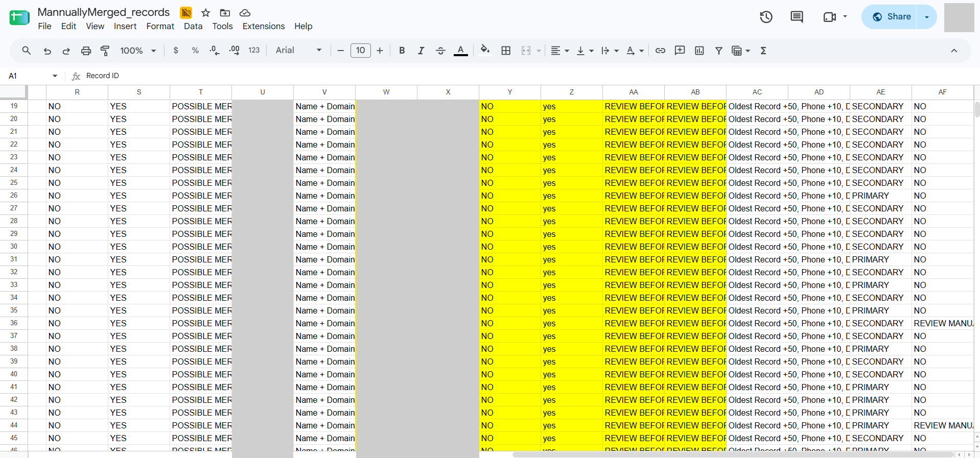980x458 pixels.
Task: Insert a comment from the toolbar
Action: pos(680,51)
